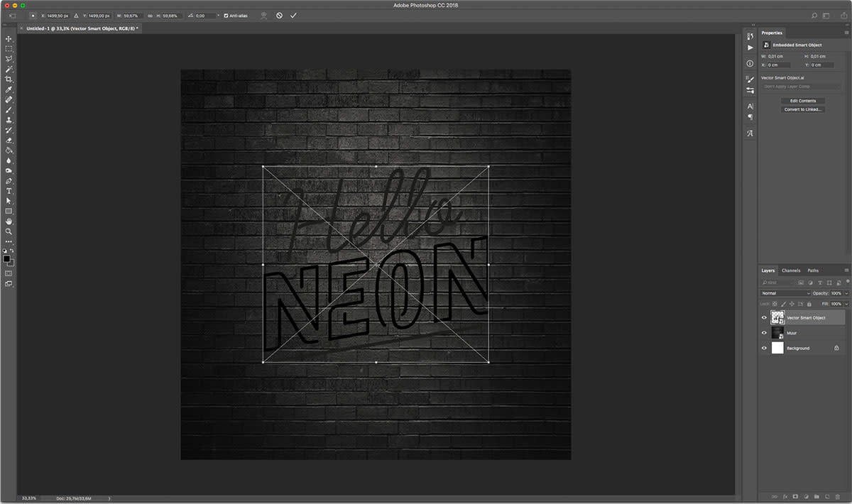This screenshot has width=852, height=504.
Task: Cancel the transform in options bar
Action: point(279,15)
